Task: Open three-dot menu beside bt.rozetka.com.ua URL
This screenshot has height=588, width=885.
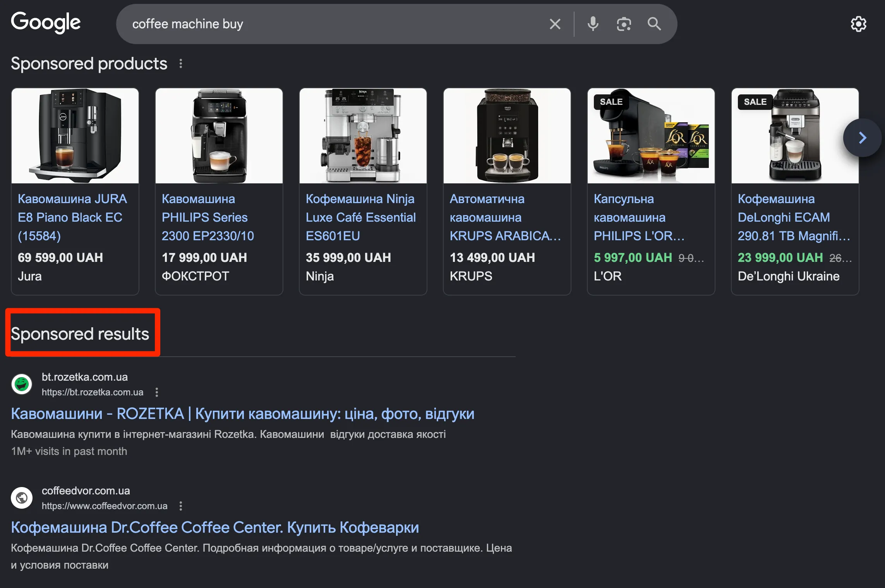Action: point(157,392)
